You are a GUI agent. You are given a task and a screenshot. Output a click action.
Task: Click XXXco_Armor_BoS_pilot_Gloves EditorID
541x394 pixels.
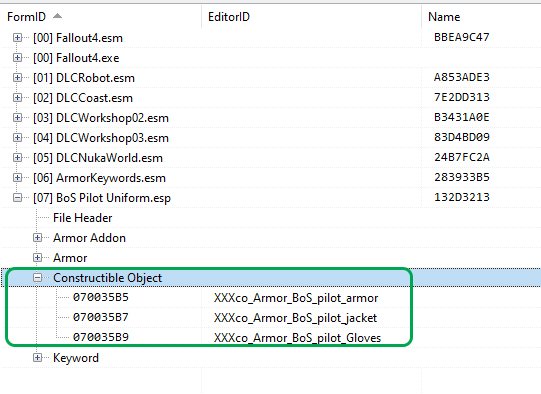tap(297, 338)
